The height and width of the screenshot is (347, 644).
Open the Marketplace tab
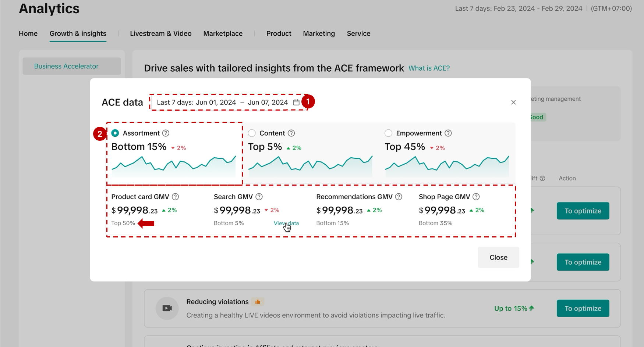click(223, 33)
